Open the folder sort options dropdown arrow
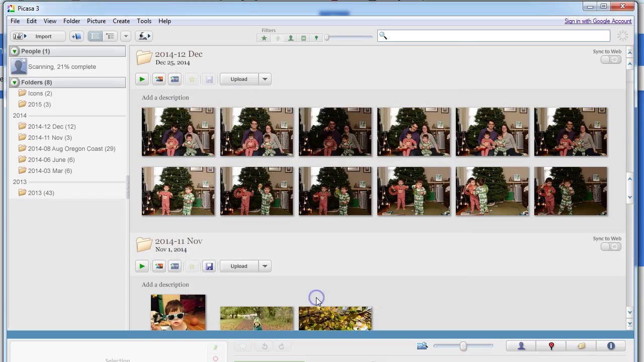The width and height of the screenshot is (644, 362). coord(126,36)
